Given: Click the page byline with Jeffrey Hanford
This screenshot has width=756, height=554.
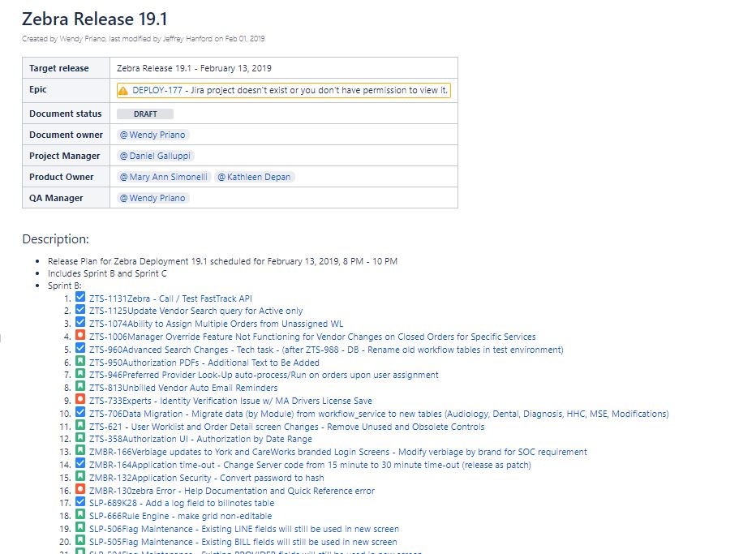Looking at the screenshot, I should click(x=144, y=39).
